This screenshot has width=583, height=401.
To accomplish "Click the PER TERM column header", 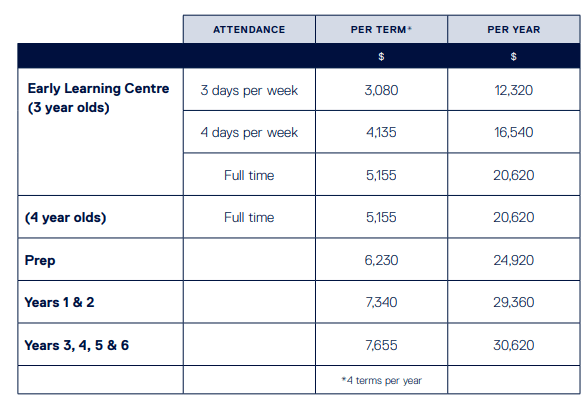I will pyautogui.click(x=381, y=30).
